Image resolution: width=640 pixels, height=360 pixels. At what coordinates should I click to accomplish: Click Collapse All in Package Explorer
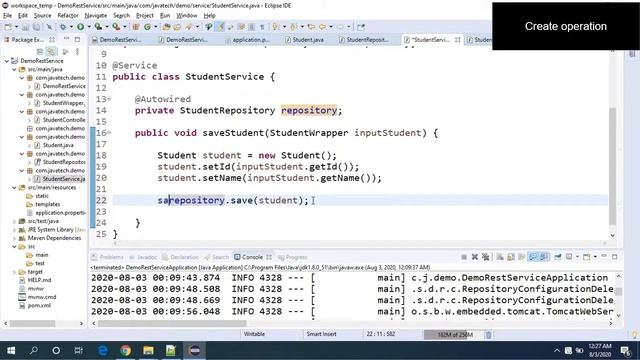pos(40,51)
